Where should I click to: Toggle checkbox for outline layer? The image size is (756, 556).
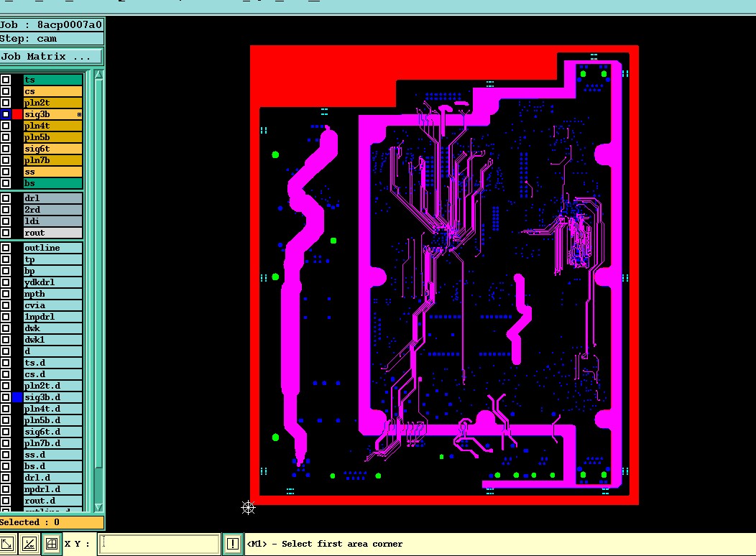[5, 248]
